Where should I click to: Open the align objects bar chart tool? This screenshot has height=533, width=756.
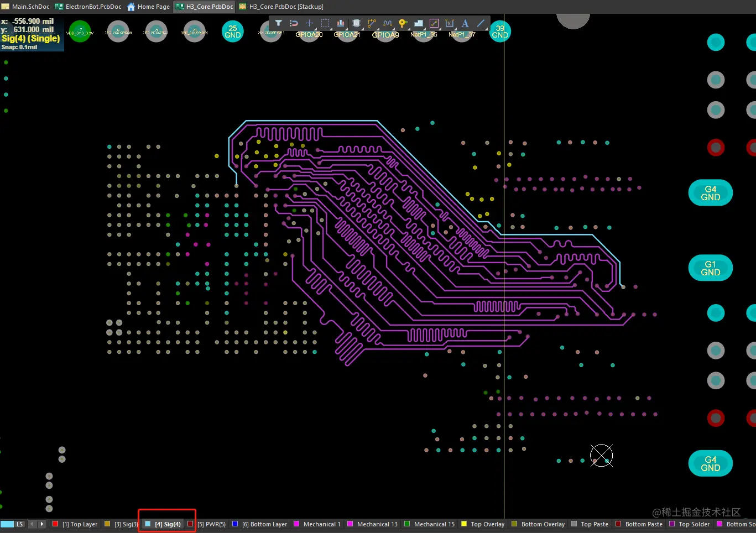pyautogui.click(x=341, y=23)
